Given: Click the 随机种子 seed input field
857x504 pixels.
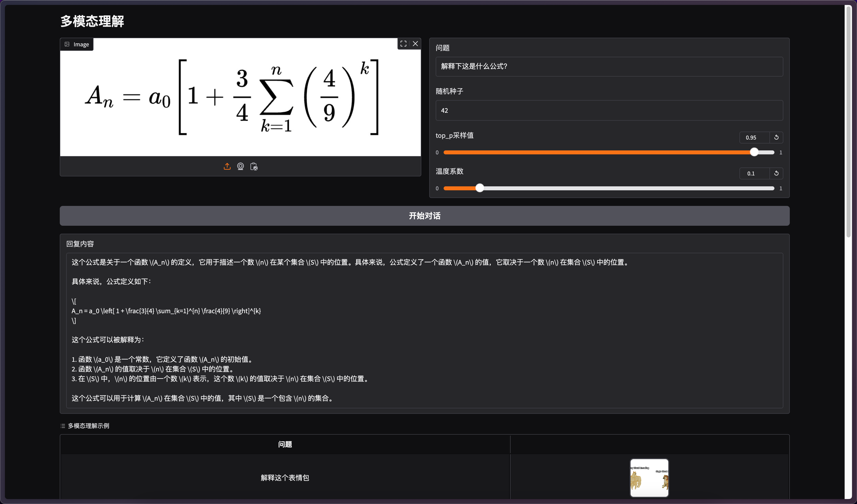Looking at the screenshot, I should pos(609,111).
